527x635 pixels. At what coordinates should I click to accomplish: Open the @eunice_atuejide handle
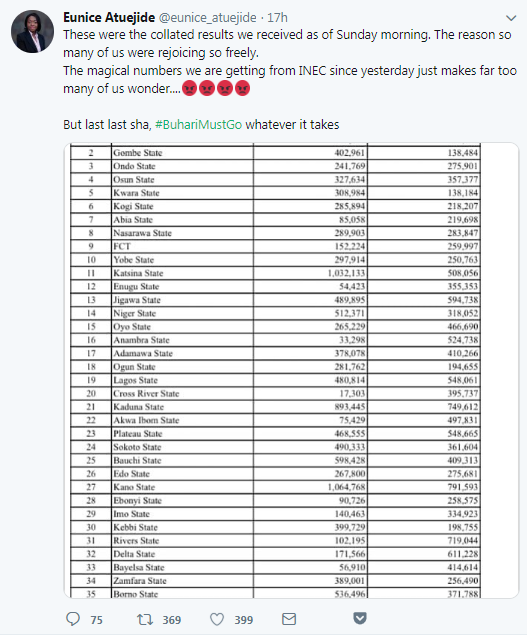point(207,18)
